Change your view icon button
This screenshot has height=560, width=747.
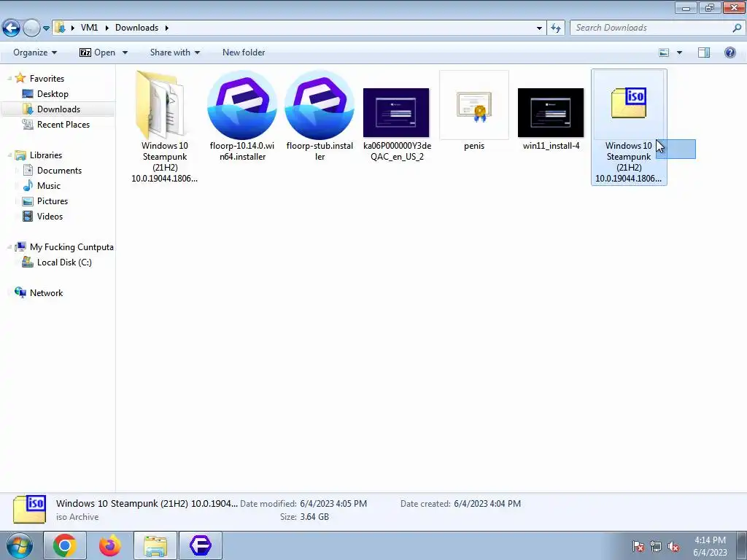click(664, 52)
